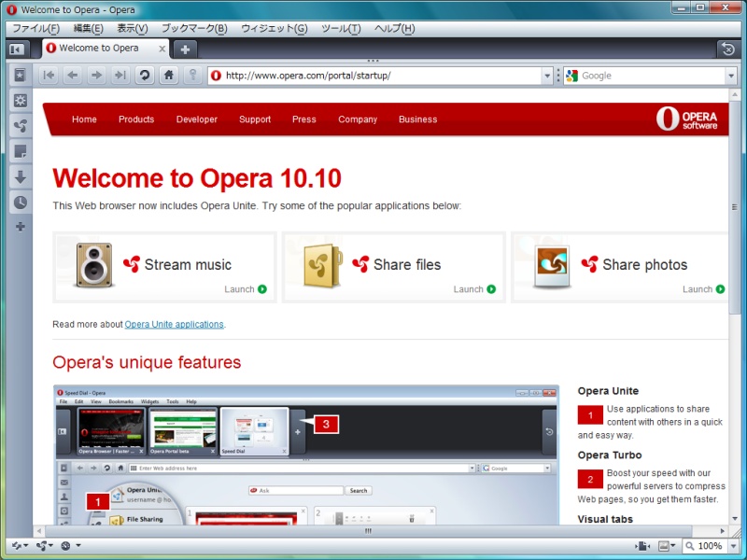
Task: Open the 編集(E) menu
Action: point(88,29)
